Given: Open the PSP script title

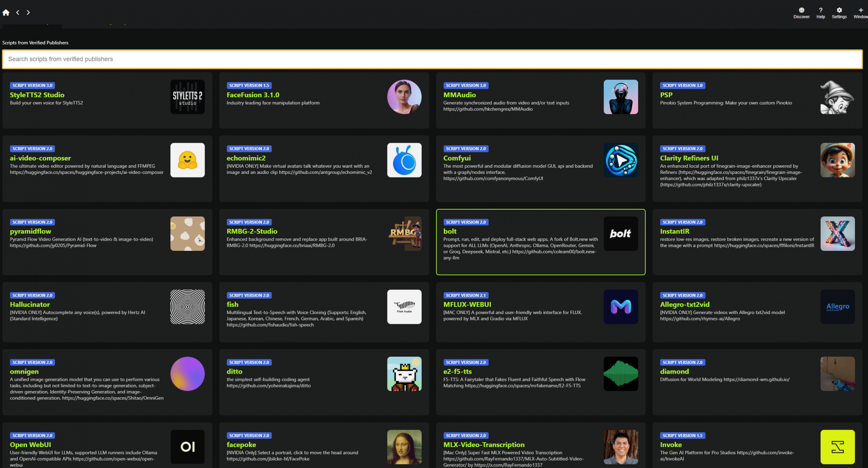Looking at the screenshot, I should click(x=666, y=95).
